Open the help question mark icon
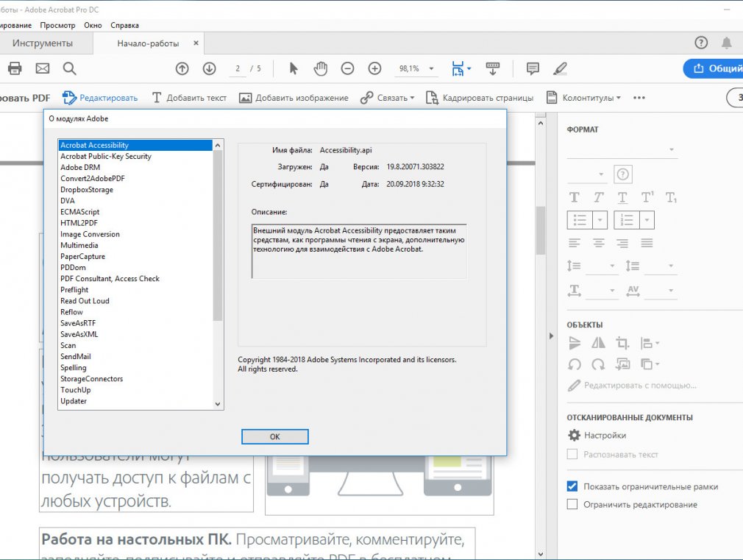743x560 pixels. (x=701, y=43)
